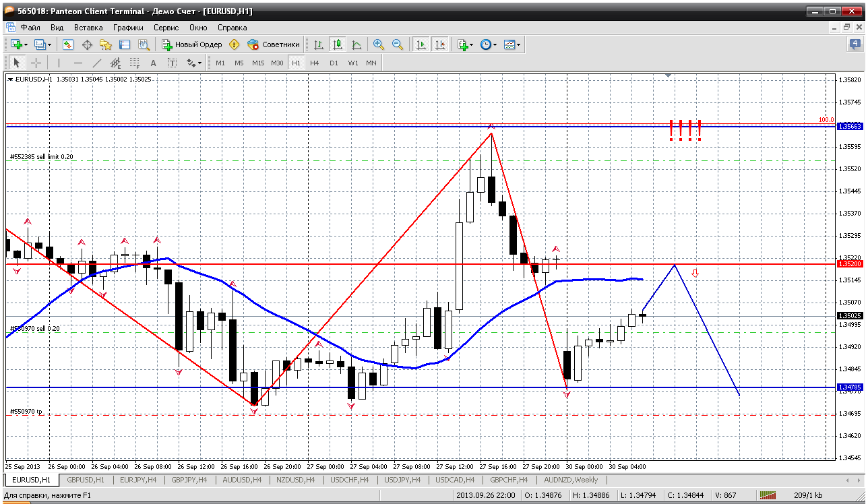Image resolution: width=868 pixels, height=504 pixels.
Task: Zoom in on the chart
Action: (x=379, y=44)
